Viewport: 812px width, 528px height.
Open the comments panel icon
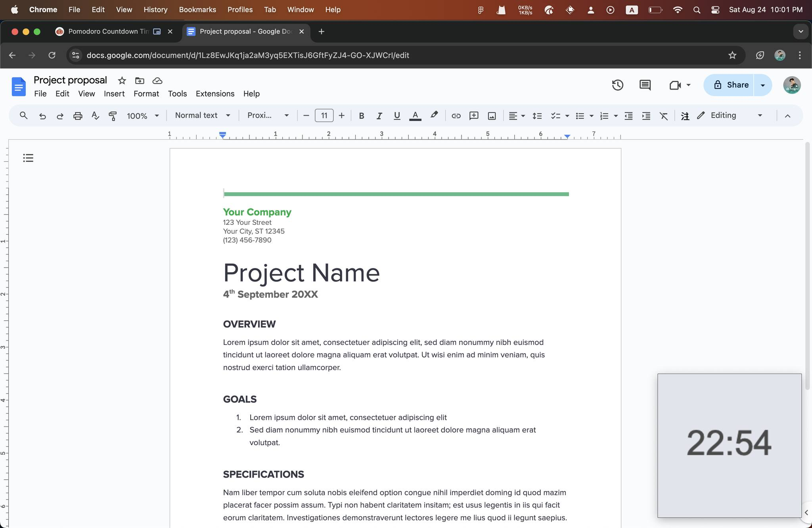645,85
